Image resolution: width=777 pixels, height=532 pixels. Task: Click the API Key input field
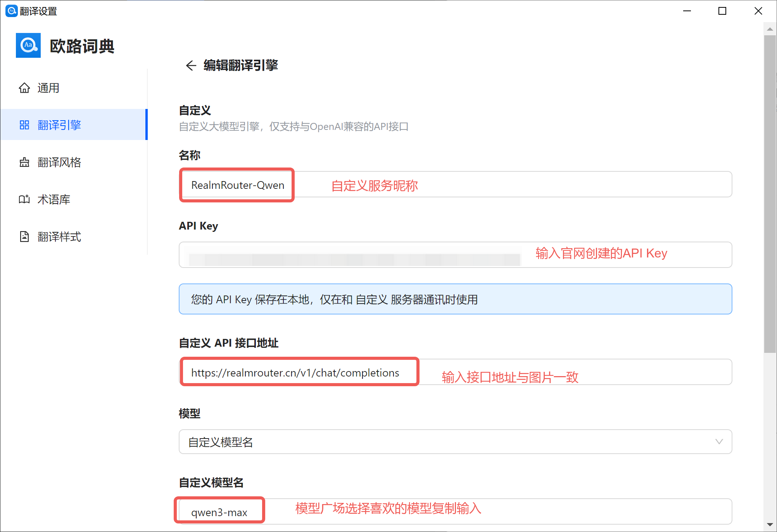point(349,255)
